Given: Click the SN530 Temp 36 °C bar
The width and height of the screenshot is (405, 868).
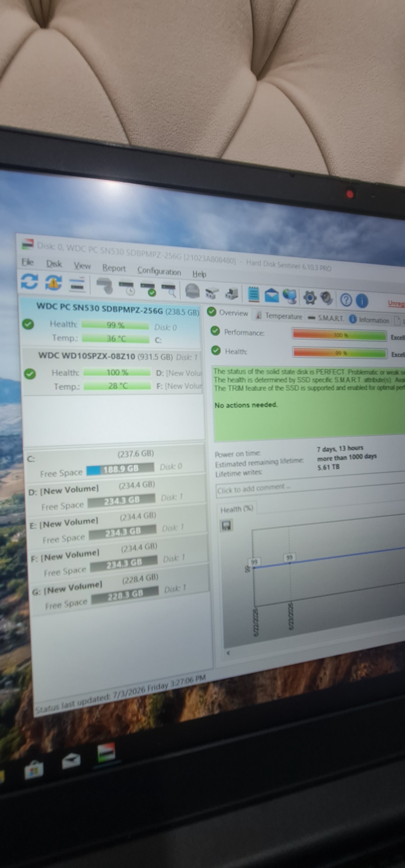Looking at the screenshot, I should coord(116,339).
